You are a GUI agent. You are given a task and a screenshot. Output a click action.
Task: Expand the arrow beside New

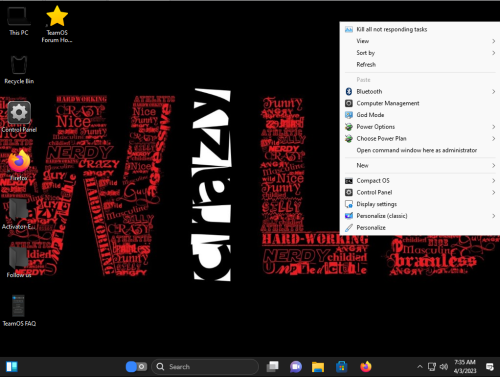click(493, 165)
